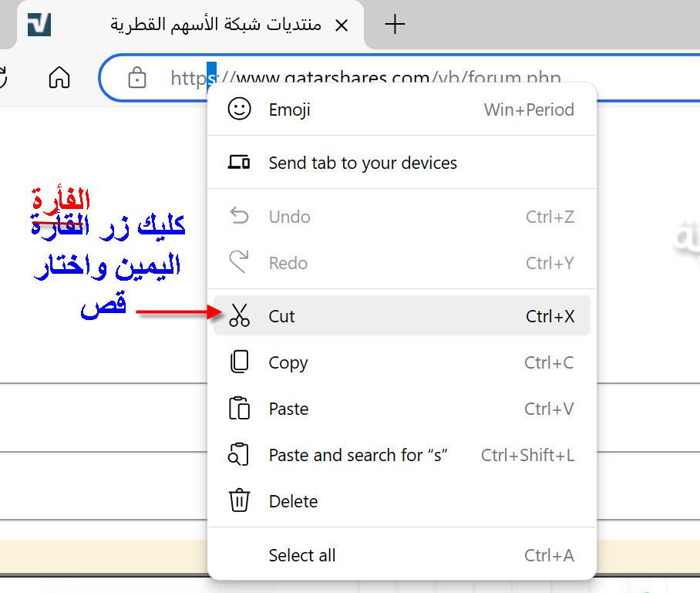Click the Send tab to devices icon
This screenshot has width=700, height=593.
(239, 163)
